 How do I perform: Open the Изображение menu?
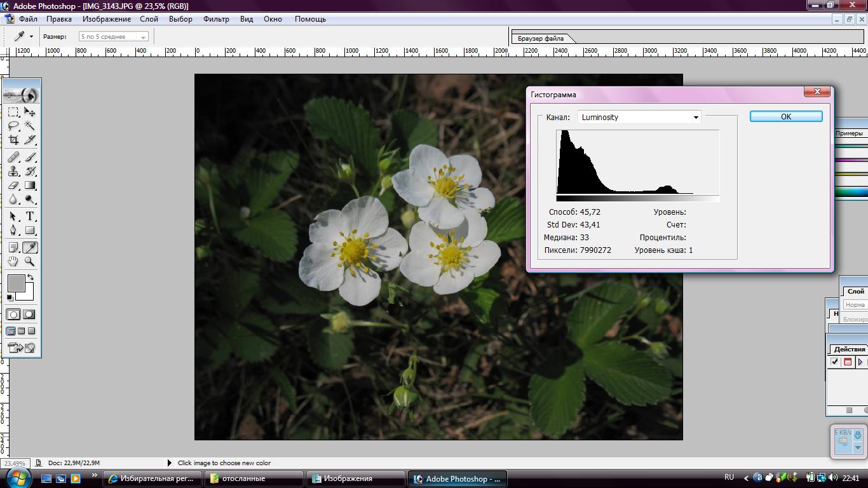tap(106, 19)
